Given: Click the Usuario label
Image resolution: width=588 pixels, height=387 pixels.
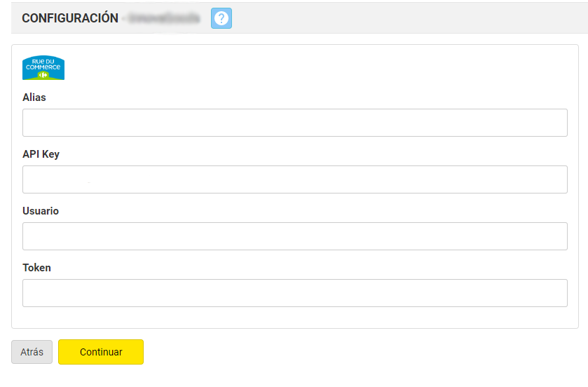Looking at the screenshot, I should (x=41, y=211).
